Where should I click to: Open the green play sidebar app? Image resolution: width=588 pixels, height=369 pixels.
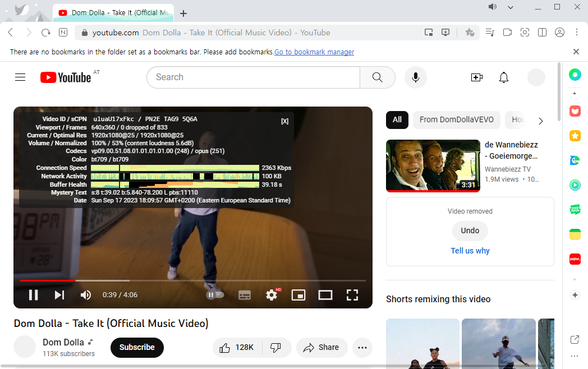coord(575,185)
